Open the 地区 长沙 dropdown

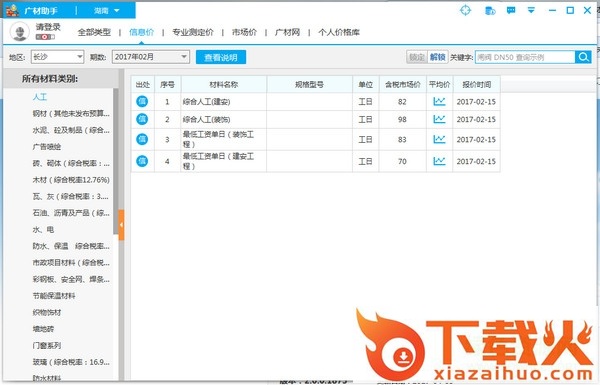[57, 57]
